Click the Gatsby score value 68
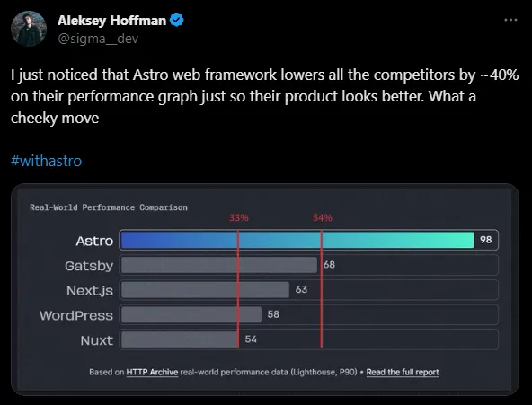Screen dimensions: 532x405 (329, 265)
